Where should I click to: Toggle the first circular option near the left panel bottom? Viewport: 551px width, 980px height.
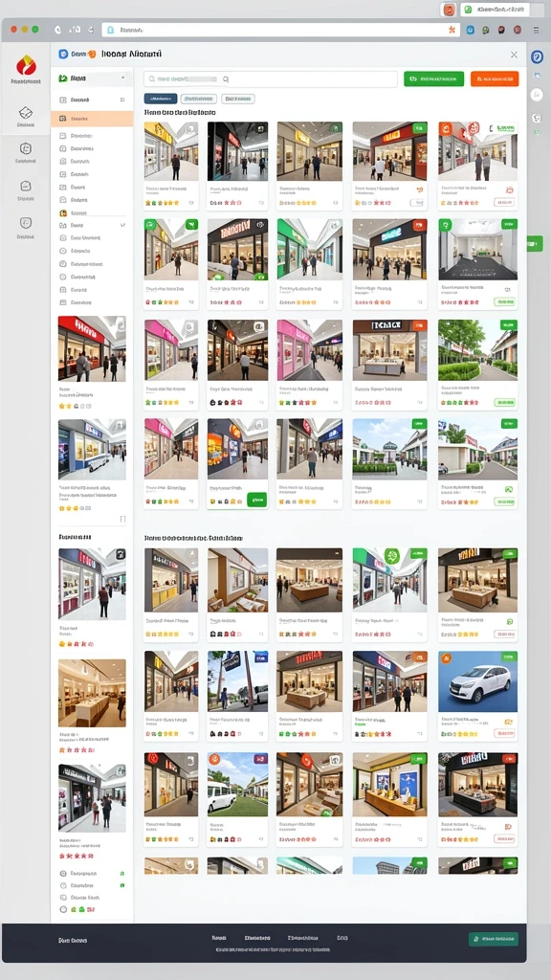[x=63, y=873]
